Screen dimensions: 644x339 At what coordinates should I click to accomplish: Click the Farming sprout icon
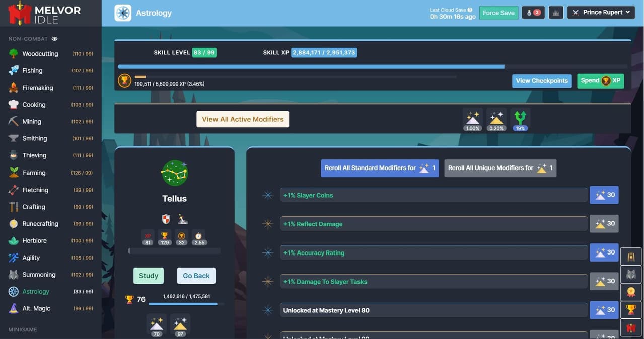pos(14,173)
